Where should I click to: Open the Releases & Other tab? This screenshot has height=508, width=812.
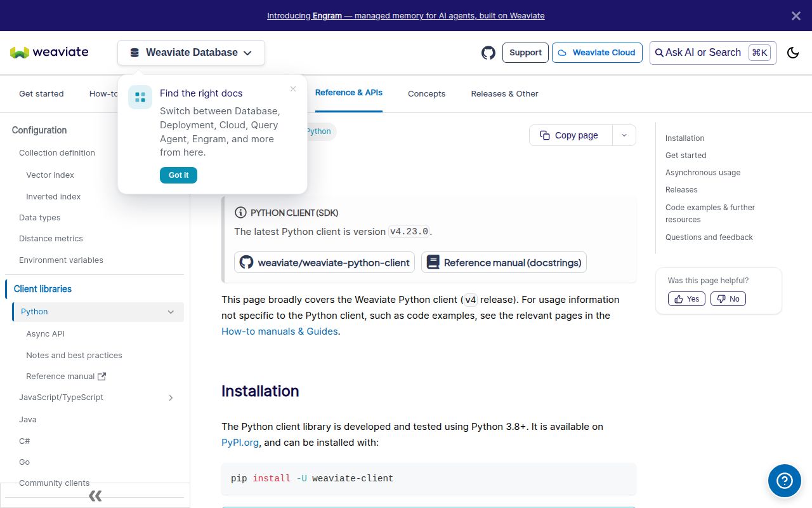[504, 93]
